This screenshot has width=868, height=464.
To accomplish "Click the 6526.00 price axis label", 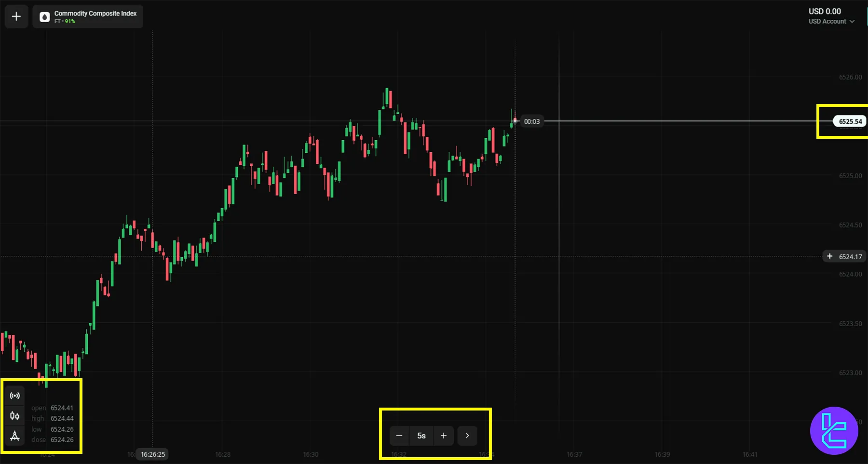I will coord(850,77).
